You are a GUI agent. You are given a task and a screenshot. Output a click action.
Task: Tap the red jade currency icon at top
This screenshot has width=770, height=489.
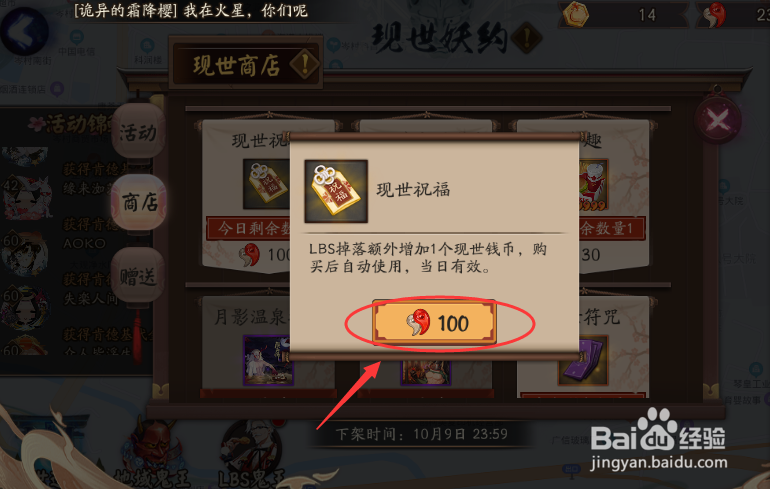(x=714, y=14)
